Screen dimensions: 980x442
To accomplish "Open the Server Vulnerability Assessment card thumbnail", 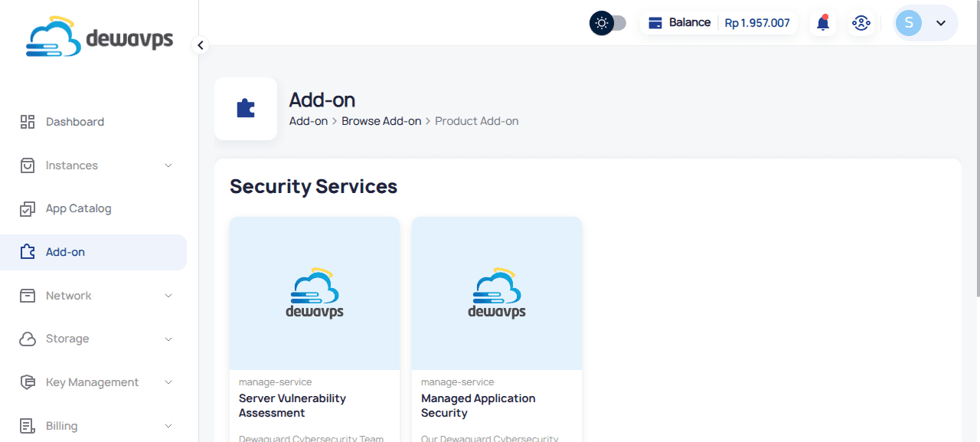I will click(x=314, y=293).
